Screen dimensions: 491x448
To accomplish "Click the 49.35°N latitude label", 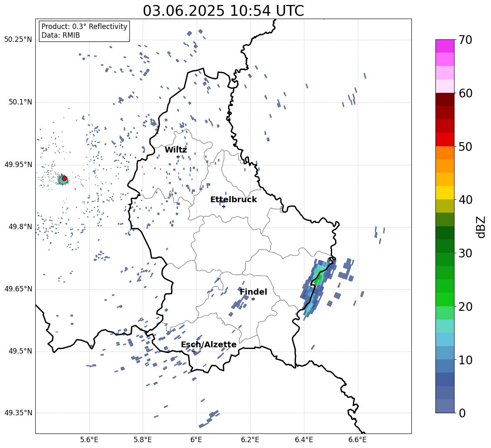I will (18, 413).
